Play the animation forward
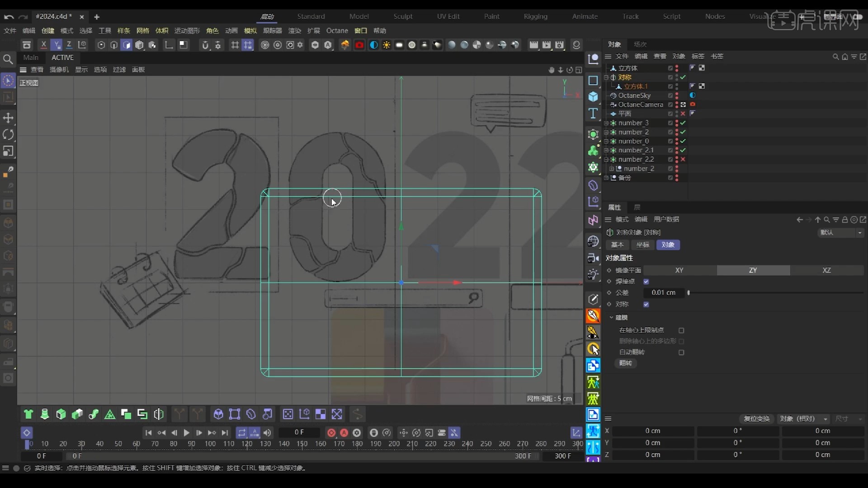868x488 pixels. [x=186, y=433]
